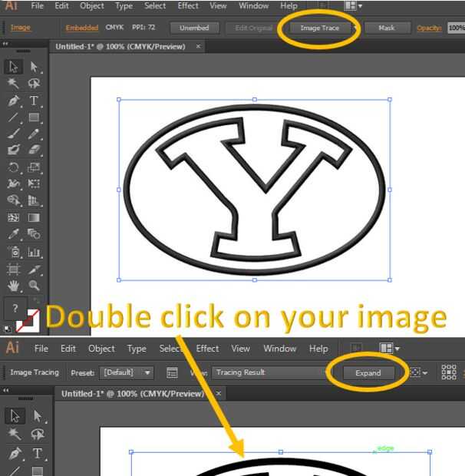Viewport: 465px width, 476px height.
Task: Open Align options icon in lower control bar
Action: [x=449, y=372]
